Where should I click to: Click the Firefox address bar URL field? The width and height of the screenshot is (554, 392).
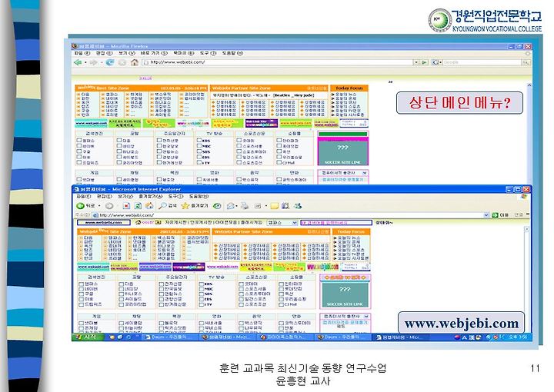(277, 62)
